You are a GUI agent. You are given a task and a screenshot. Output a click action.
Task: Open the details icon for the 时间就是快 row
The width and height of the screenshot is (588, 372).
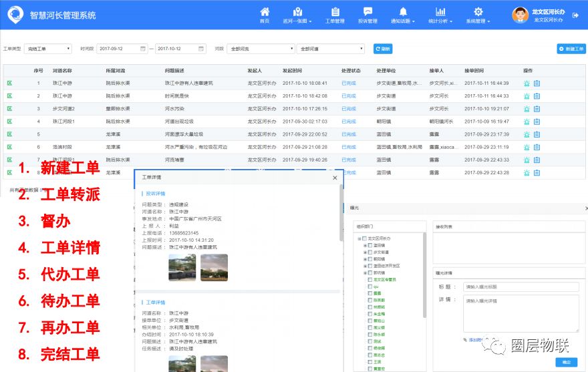point(537,96)
